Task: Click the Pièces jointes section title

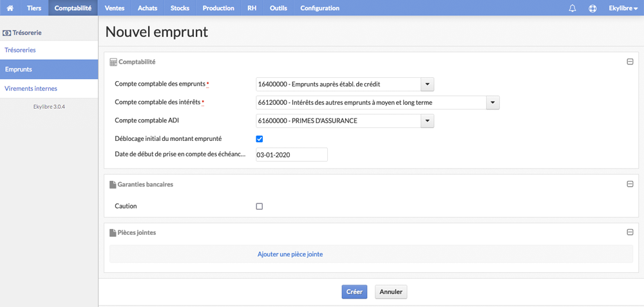Action: tap(137, 233)
